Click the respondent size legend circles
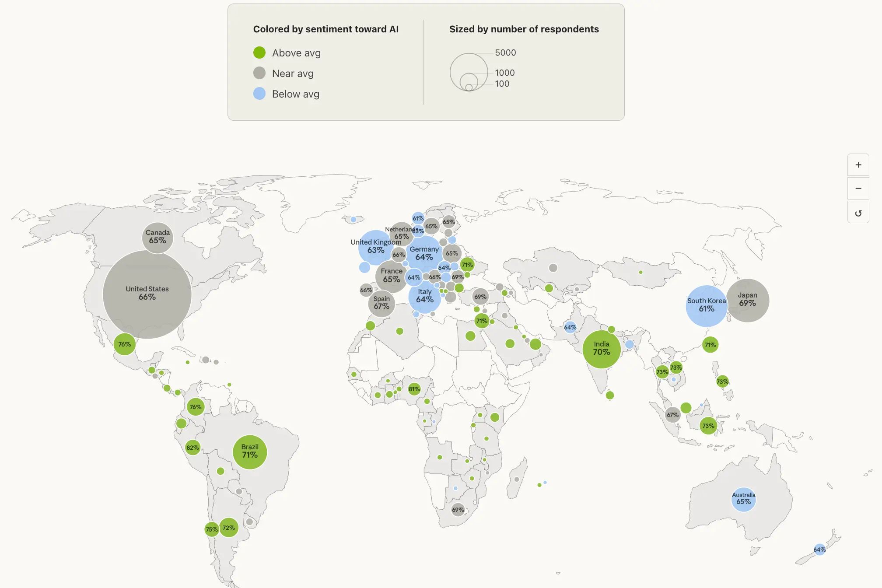882x588 pixels. [469, 72]
